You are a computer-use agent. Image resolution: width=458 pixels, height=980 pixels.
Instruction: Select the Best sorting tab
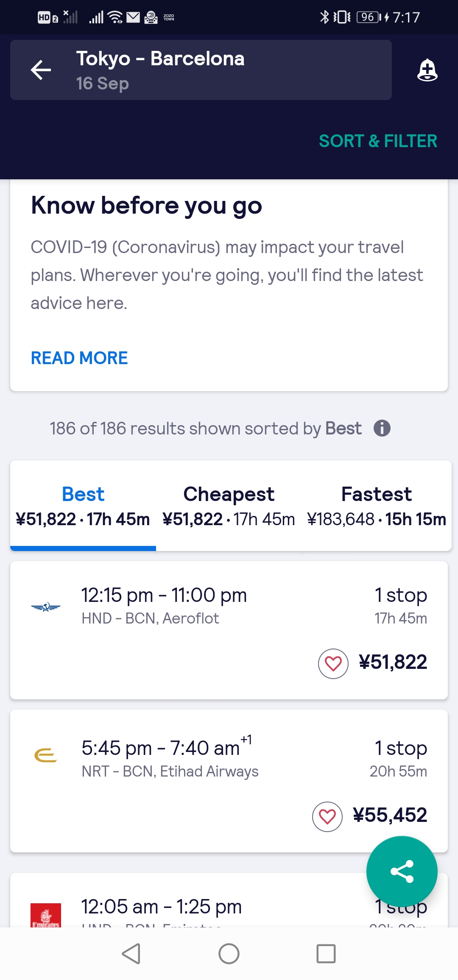(x=83, y=506)
